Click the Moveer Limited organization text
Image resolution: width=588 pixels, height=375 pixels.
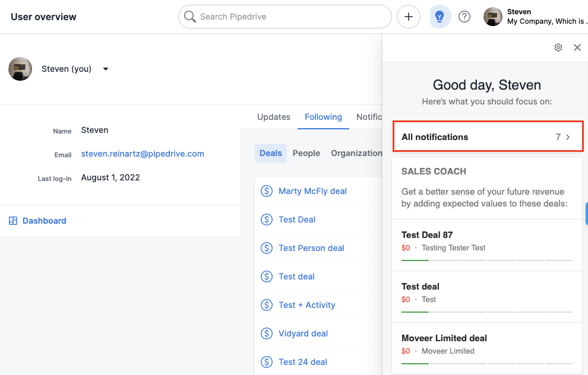448,351
